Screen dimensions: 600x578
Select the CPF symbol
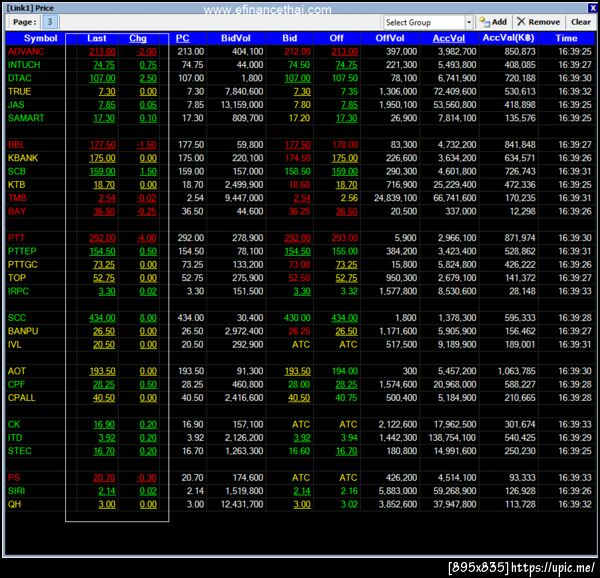tap(16, 384)
